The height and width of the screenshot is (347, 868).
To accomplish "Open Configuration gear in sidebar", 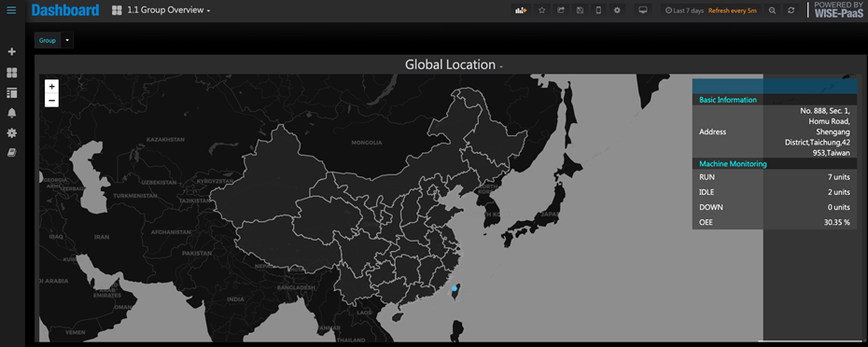I will [11, 132].
